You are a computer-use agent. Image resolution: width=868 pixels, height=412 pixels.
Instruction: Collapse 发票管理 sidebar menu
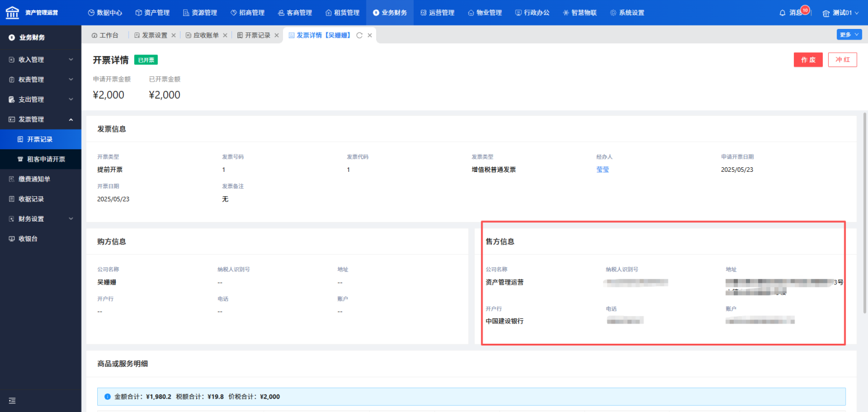tap(41, 119)
